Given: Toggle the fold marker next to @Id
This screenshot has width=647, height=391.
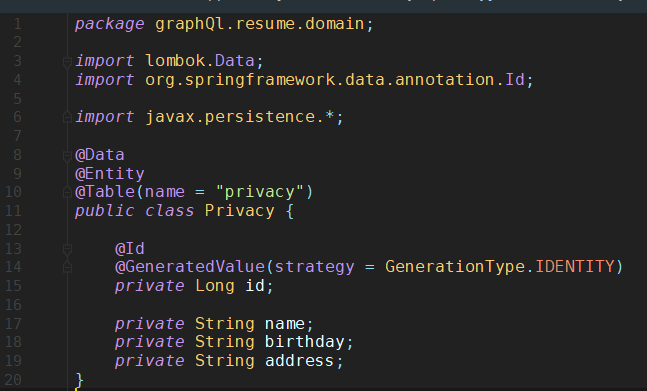Looking at the screenshot, I should click(x=67, y=250).
